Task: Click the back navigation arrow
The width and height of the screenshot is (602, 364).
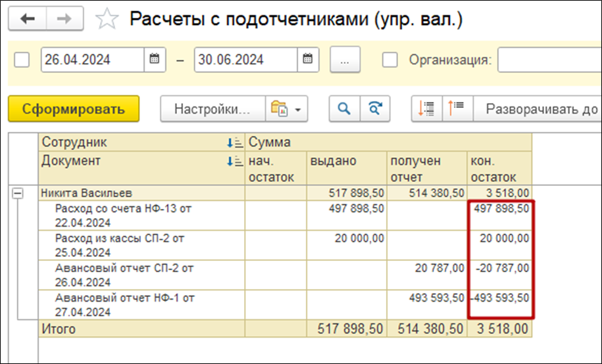Action: pyautogui.click(x=28, y=19)
